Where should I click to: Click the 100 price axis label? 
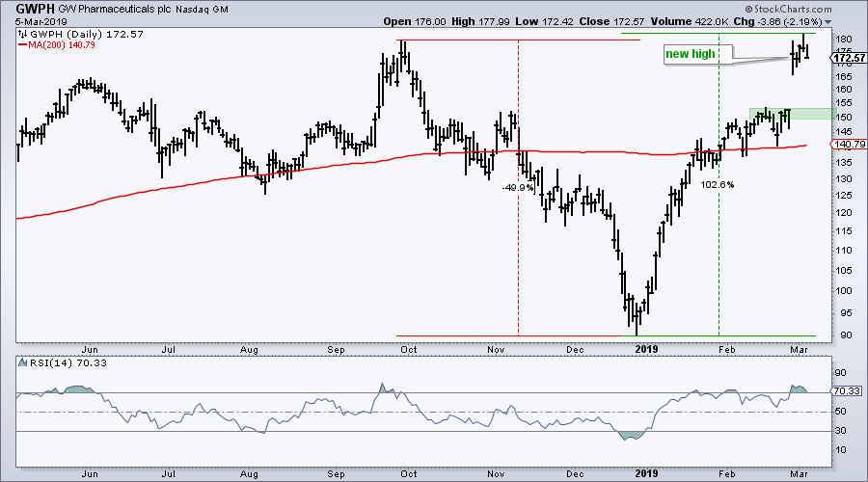point(844,290)
